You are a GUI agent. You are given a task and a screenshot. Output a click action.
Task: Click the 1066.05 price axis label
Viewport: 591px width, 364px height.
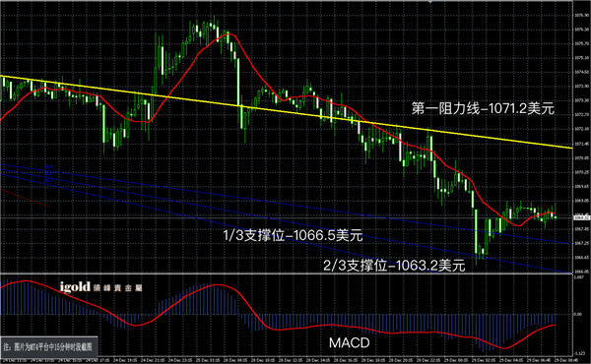coord(581,272)
